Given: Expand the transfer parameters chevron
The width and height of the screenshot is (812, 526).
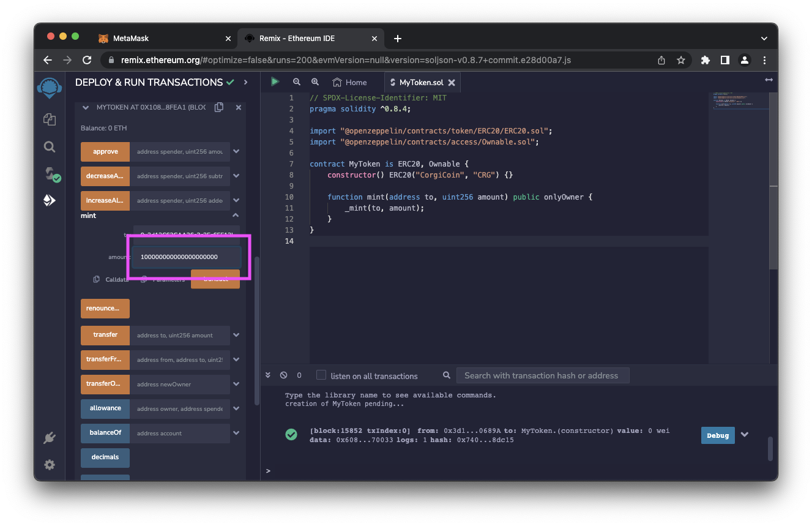Looking at the screenshot, I should coord(236,336).
